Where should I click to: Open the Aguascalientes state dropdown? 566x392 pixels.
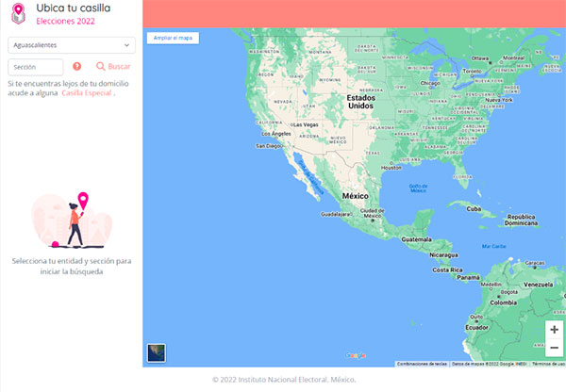click(x=72, y=44)
